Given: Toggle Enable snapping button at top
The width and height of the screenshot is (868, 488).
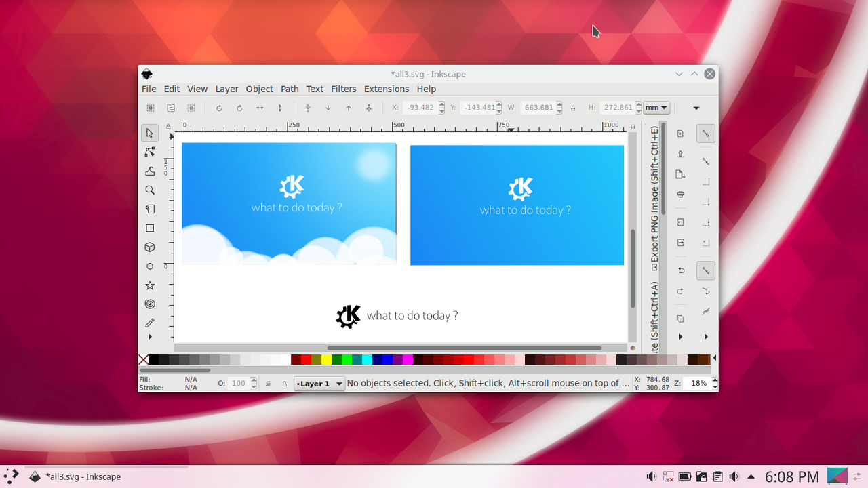Looking at the screenshot, I should pyautogui.click(x=706, y=134).
